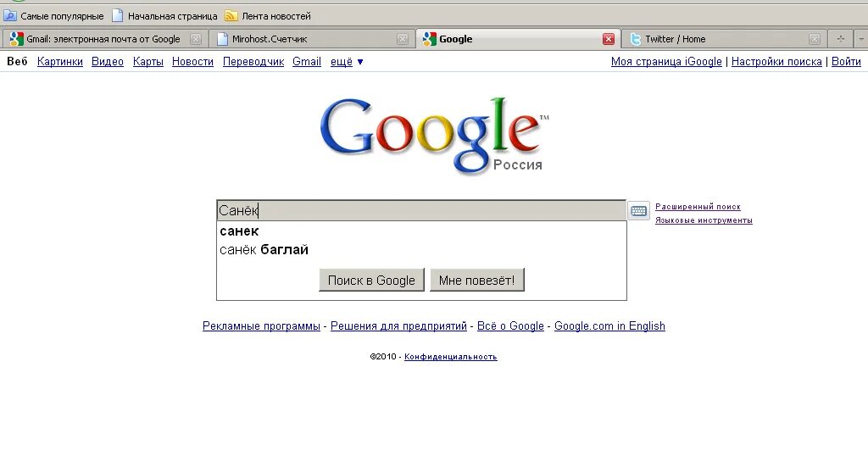This screenshot has width=868, height=456.
Task: Open a new tab with plus button
Action: (840, 39)
